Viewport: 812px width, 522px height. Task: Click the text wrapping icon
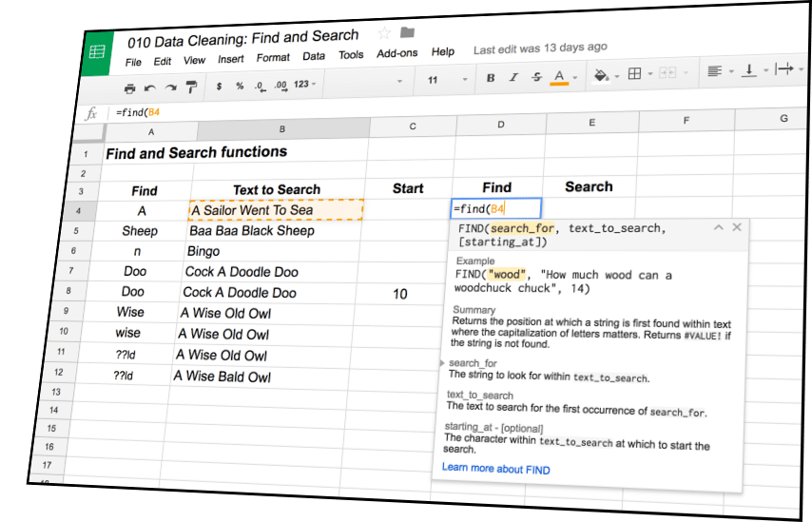[783, 68]
